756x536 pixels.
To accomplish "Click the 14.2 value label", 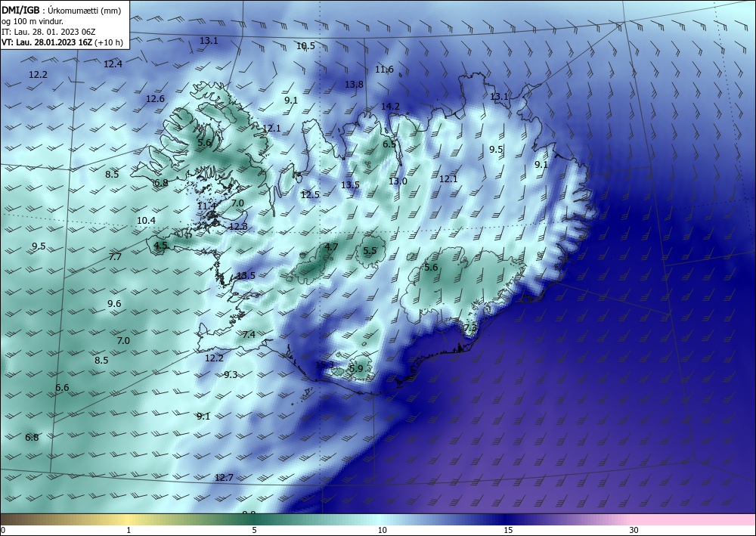I will click(x=390, y=106).
